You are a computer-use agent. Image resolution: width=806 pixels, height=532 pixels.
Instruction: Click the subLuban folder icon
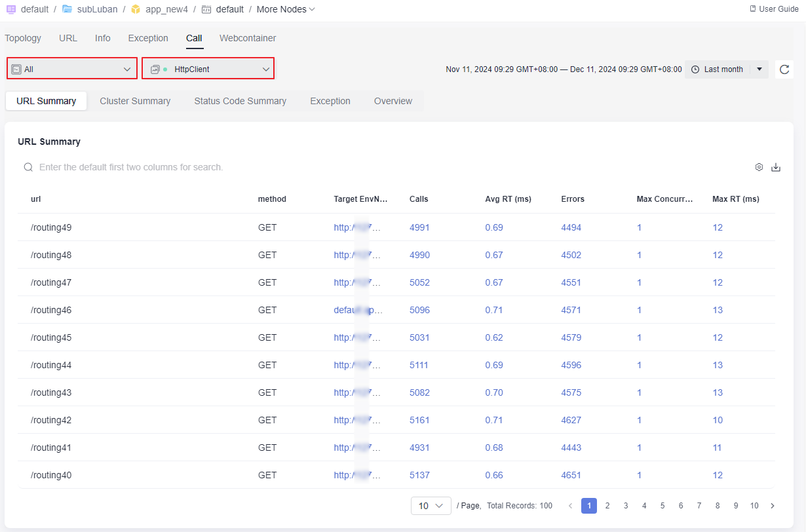(x=67, y=9)
